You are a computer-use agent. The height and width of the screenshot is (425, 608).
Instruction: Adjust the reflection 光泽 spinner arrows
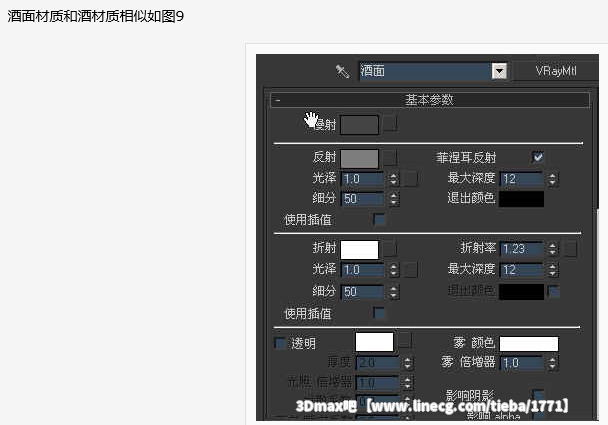click(394, 179)
